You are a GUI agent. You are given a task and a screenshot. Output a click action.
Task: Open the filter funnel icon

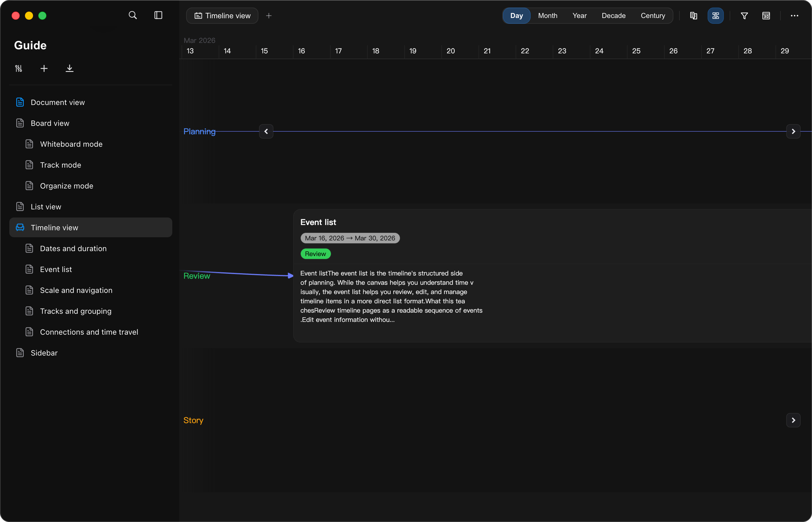click(x=744, y=16)
